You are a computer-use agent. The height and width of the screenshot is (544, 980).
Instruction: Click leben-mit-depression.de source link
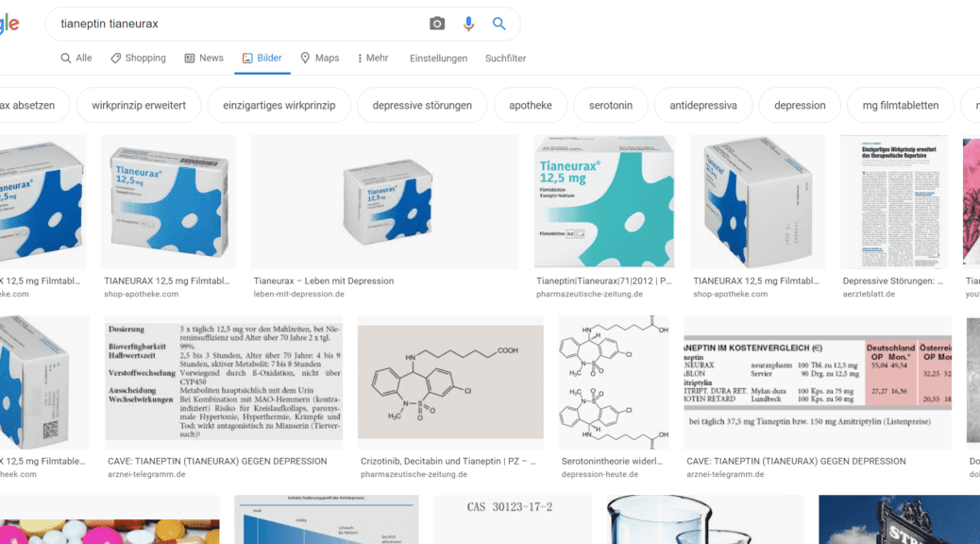pyautogui.click(x=298, y=294)
